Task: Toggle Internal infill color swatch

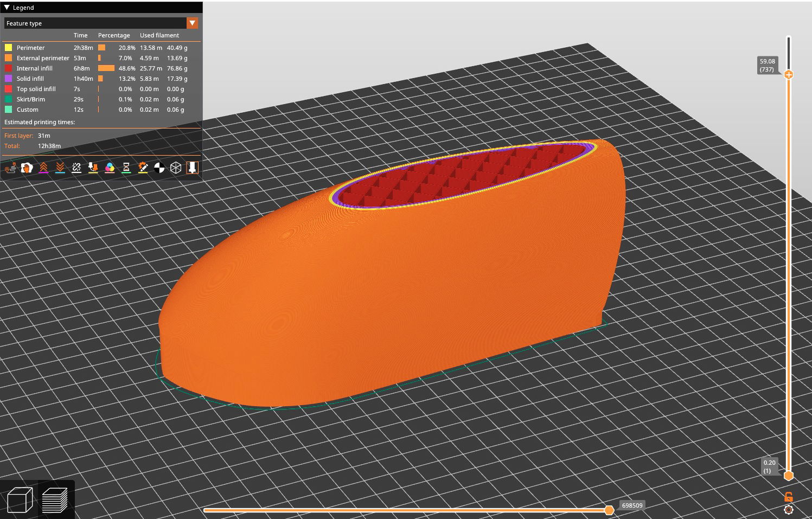Action: tap(9, 68)
